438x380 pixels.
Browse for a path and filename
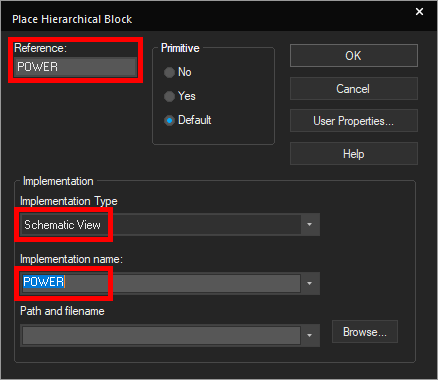[365, 332]
